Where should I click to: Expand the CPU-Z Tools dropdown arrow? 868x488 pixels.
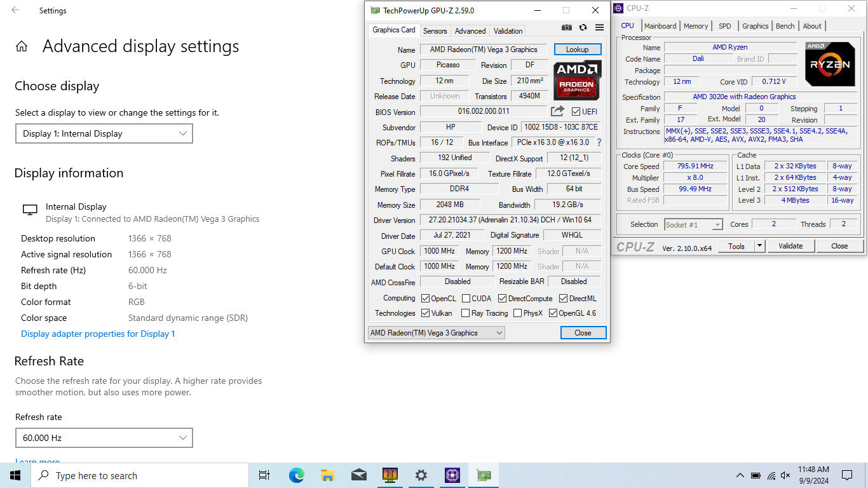click(759, 246)
